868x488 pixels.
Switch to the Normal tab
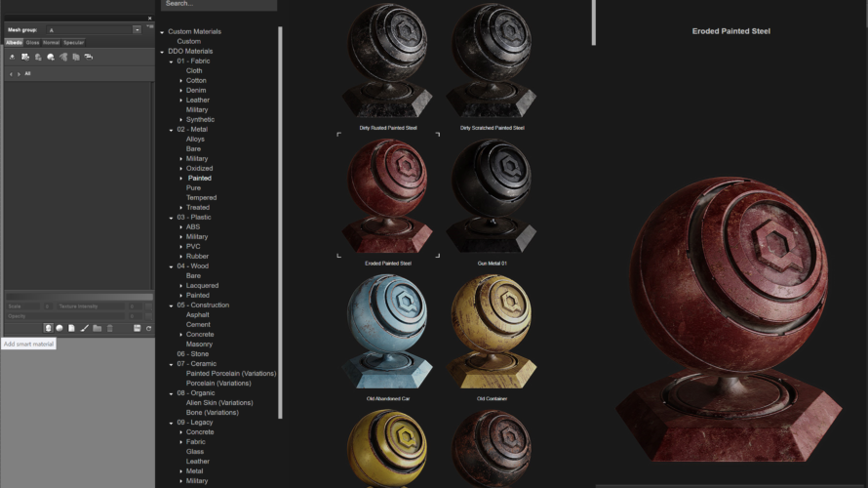tap(51, 43)
